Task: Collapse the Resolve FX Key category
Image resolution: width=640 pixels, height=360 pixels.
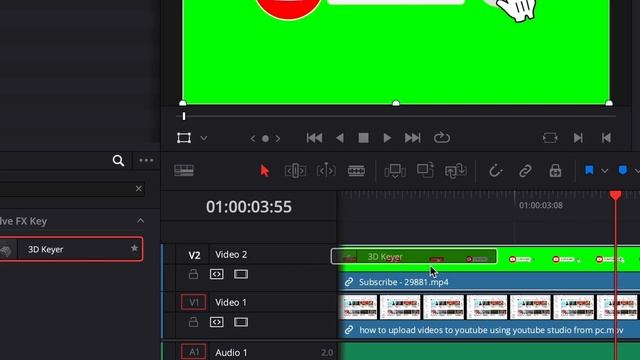Action: click(x=140, y=221)
